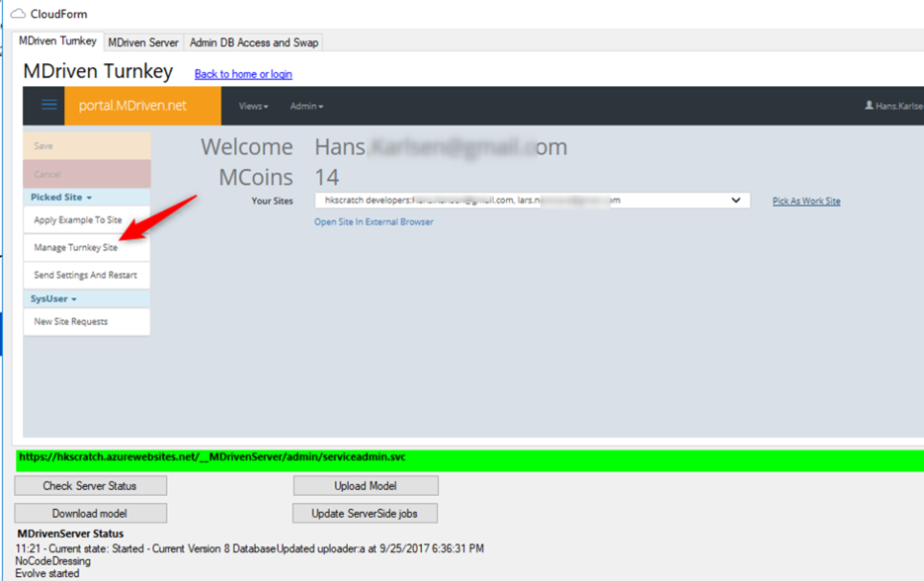
Task: Click the Save button in sidebar
Action: 87,145
